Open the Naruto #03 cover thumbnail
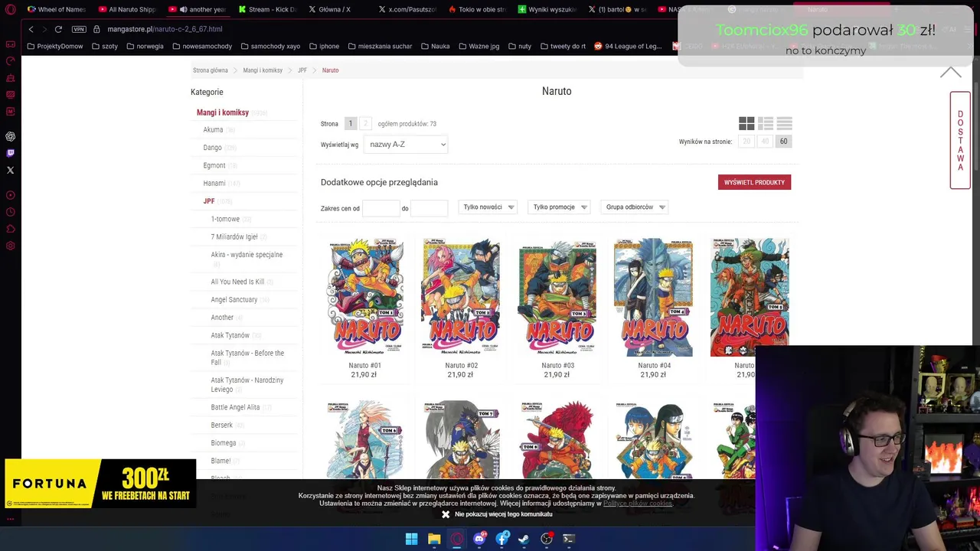Screen dimensions: 980x551 click(x=557, y=297)
